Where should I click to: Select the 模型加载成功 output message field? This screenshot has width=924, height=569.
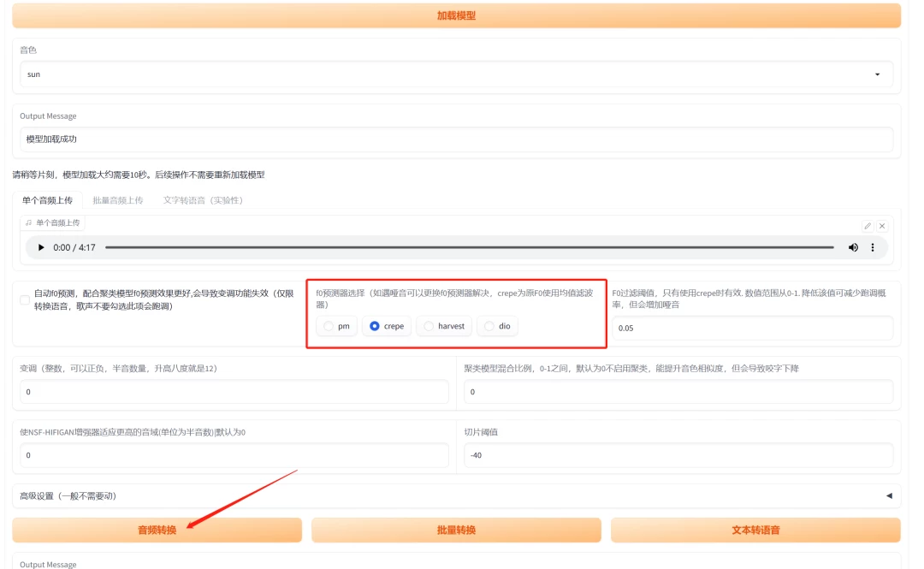[456, 139]
